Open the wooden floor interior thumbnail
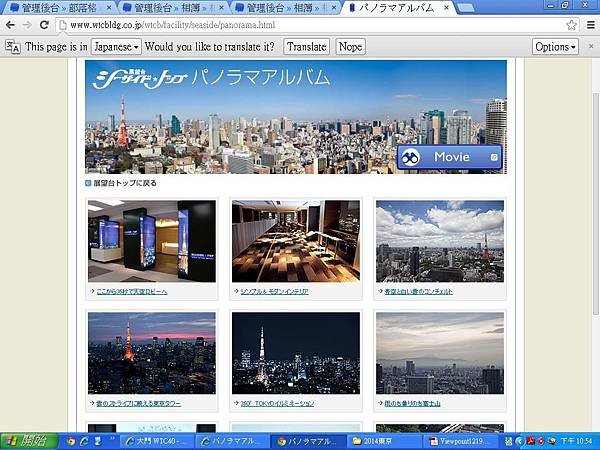 click(x=296, y=241)
